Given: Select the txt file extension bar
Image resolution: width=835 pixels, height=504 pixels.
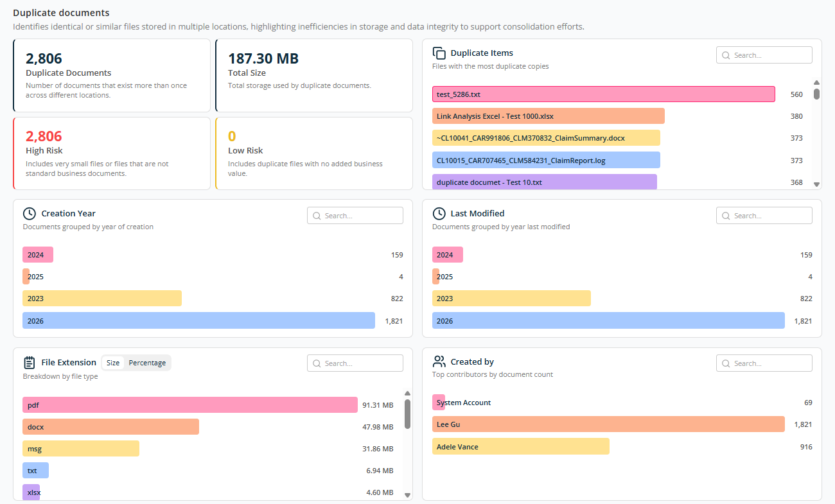Looking at the screenshot, I should (x=35, y=471).
